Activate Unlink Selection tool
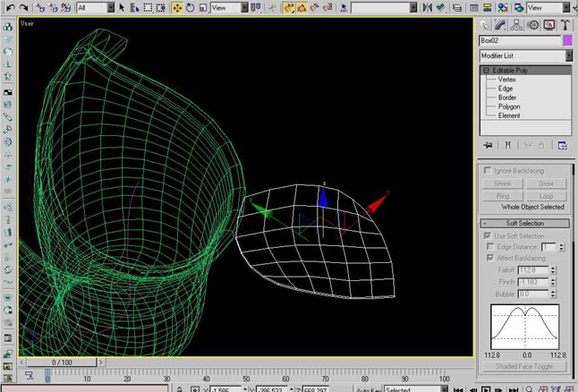This screenshot has height=392, width=578. pyautogui.click(x=53, y=7)
